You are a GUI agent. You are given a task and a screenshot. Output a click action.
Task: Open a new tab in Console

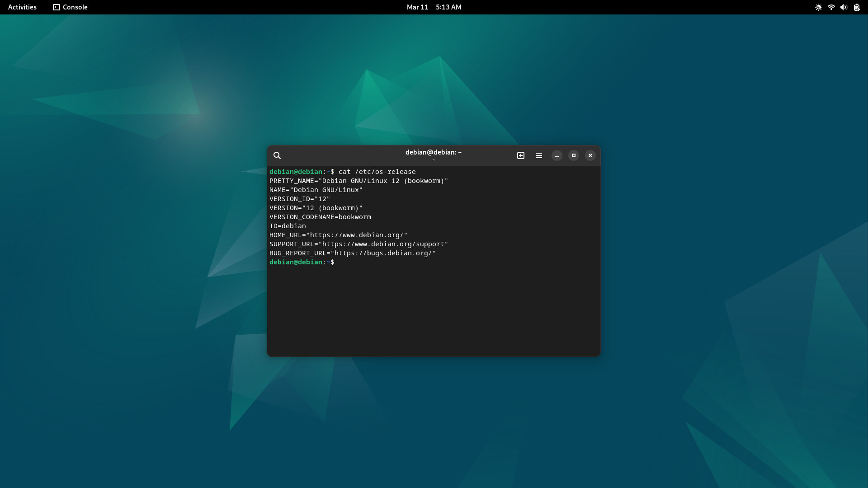click(521, 155)
